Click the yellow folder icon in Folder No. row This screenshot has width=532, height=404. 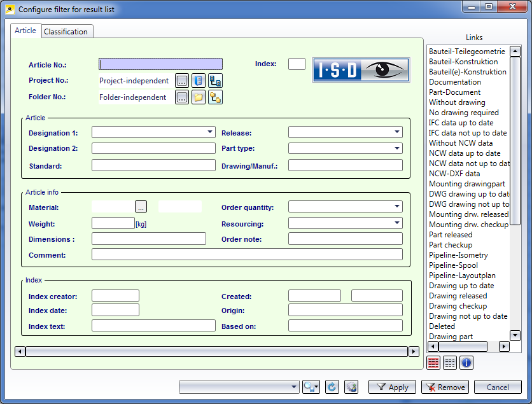pyautogui.click(x=199, y=97)
